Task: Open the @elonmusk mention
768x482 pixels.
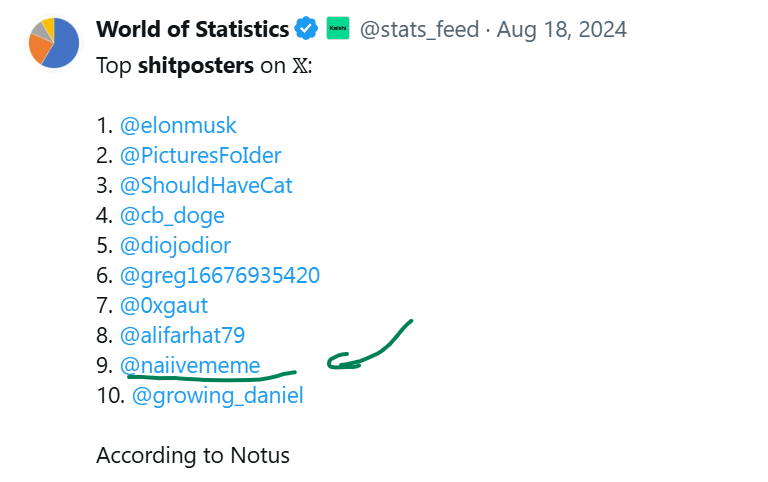Action: [178, 126]
